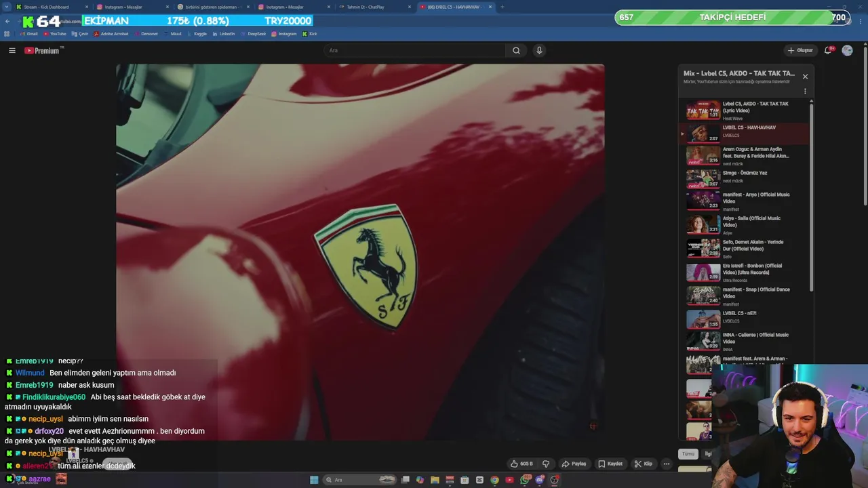
Task: Click the Oluştur create button
Action: point(800,50)
